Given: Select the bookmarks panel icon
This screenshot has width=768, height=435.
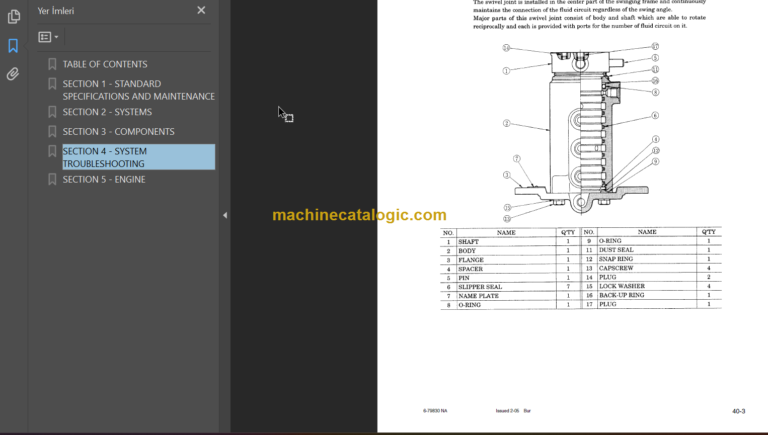Looking at the screenshot, I should click(13, 46).
